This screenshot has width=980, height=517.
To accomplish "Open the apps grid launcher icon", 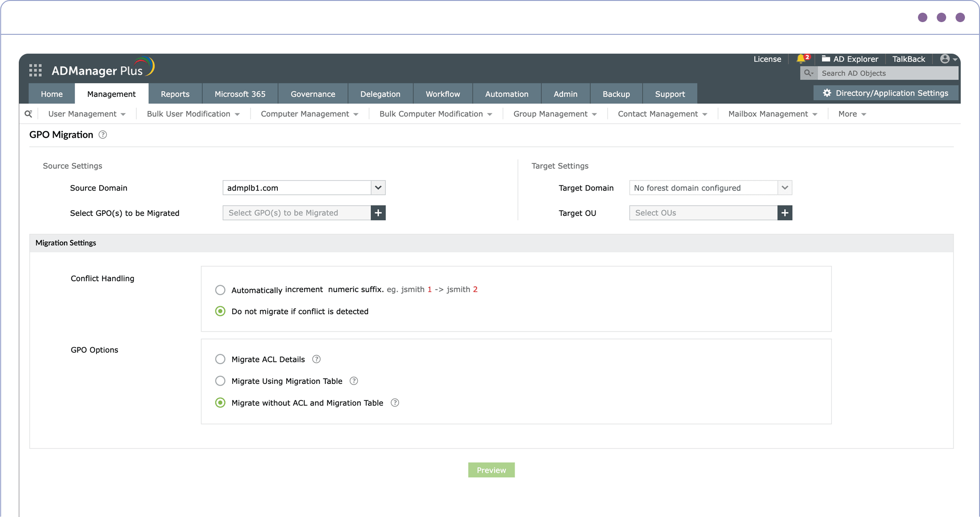I will (x=35, y=71).
